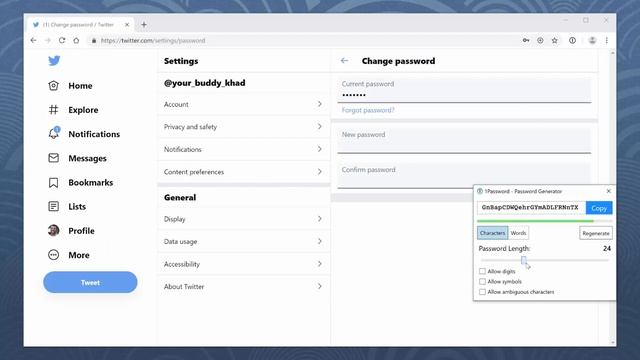
Task: Expand Content preferences row
Action: (244, 172)
